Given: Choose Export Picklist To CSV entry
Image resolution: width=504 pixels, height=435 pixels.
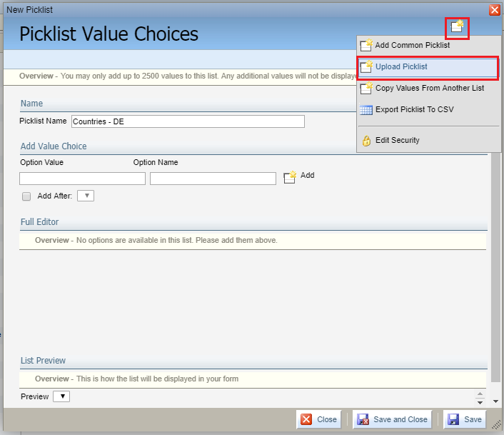Looking at the screenshot, I should [x=414, y=109].
